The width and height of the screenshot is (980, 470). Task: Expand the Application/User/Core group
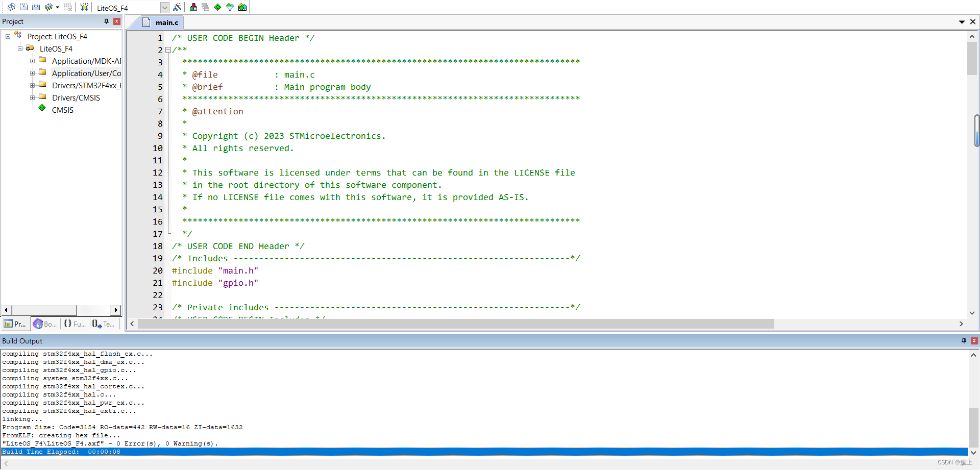(32, 73)
